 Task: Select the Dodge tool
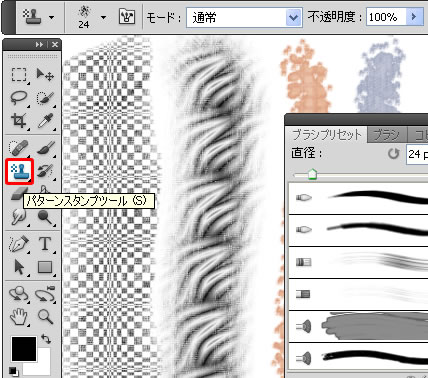pyautogui.click(x=45, y=217)
